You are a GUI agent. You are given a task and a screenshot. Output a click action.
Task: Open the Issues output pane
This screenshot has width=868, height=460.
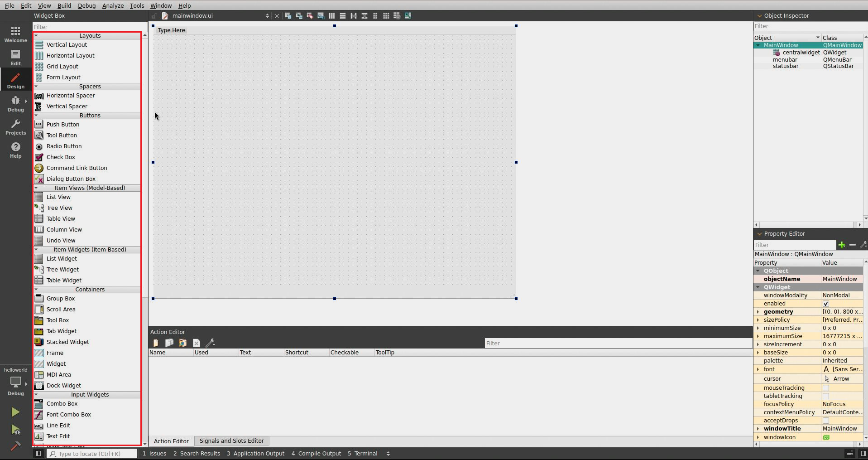154,453
